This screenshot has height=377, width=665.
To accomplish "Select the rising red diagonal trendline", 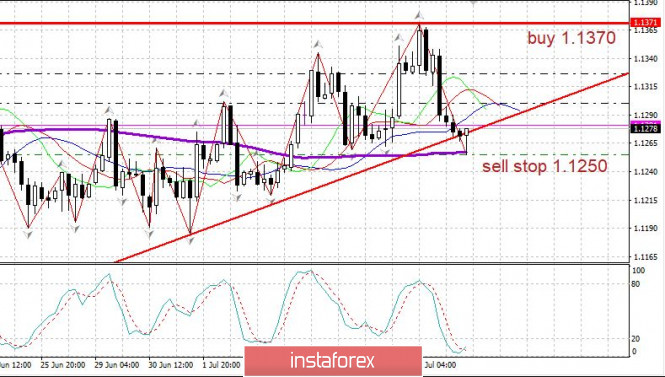I will [372, 168].
